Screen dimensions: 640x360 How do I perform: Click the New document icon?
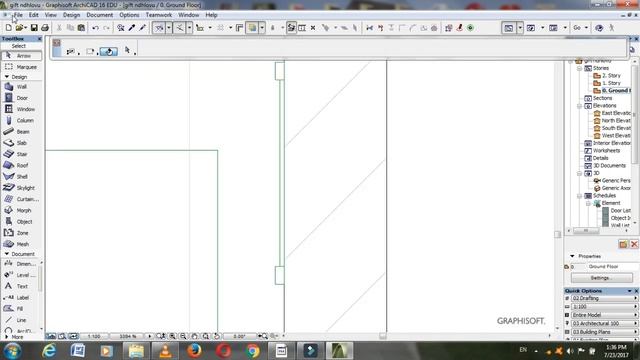point(9,28)
